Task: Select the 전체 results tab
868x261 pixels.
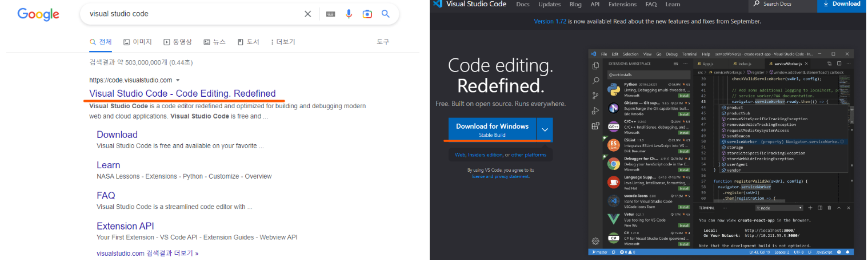Action: (x=101, y=42)
